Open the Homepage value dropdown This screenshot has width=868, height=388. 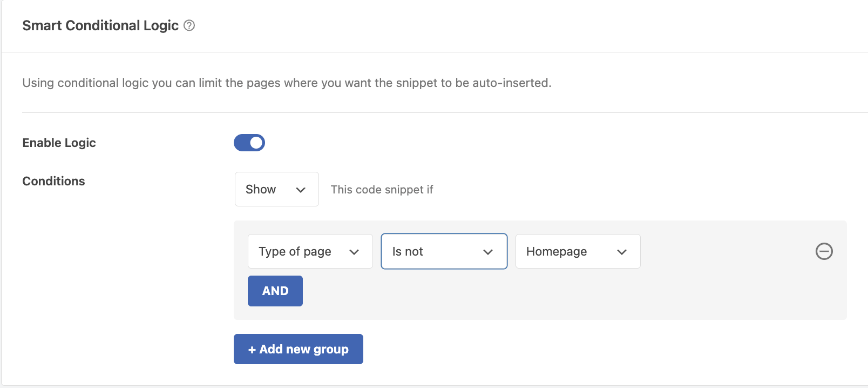click(x=578, y=251)
